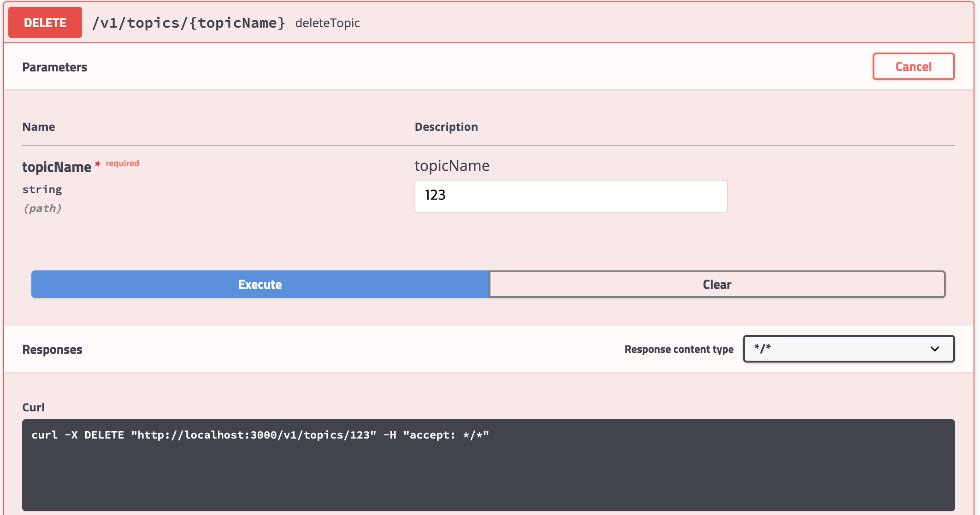Click the chevron arrow in content type select
This screenshot has height=515, width=980.
point(934,349)
